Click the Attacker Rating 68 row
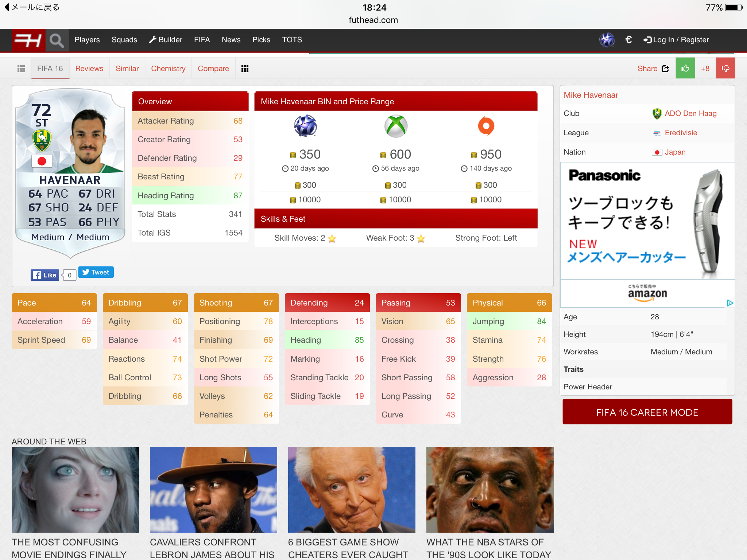This screenshot has width=747, height=560. coord(190,121)
